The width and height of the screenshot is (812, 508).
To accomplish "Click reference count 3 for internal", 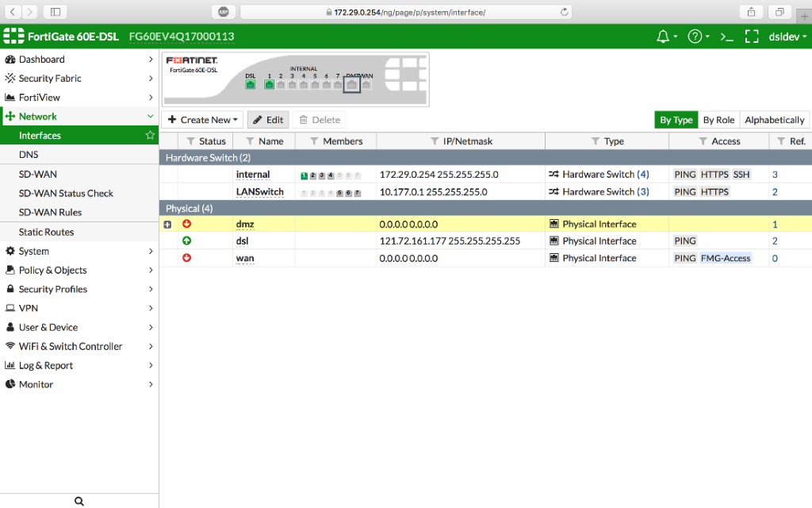I will [775, 175].
